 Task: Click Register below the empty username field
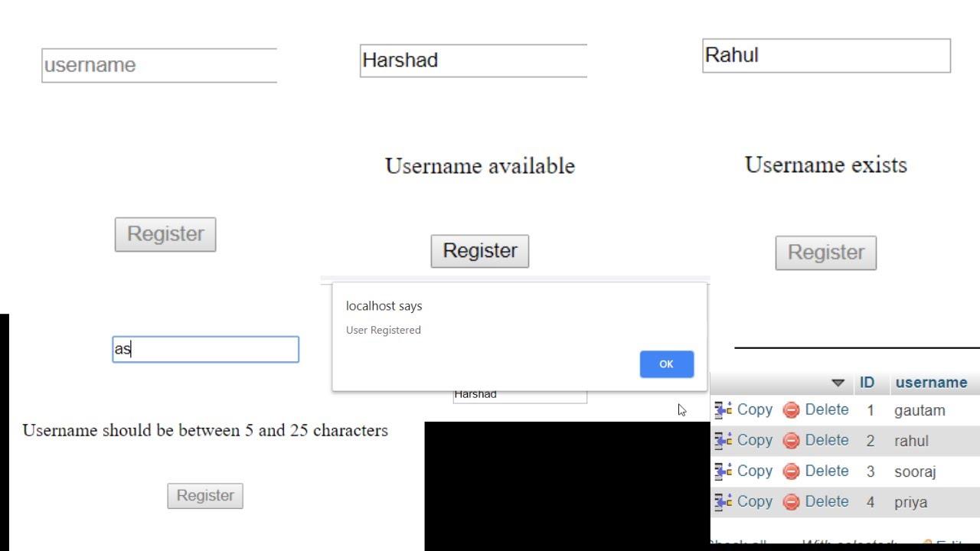click(x=165, y=234)
